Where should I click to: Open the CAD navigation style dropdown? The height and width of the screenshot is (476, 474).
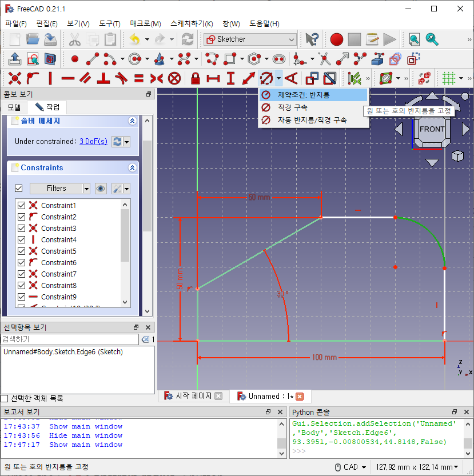(350, 467)
